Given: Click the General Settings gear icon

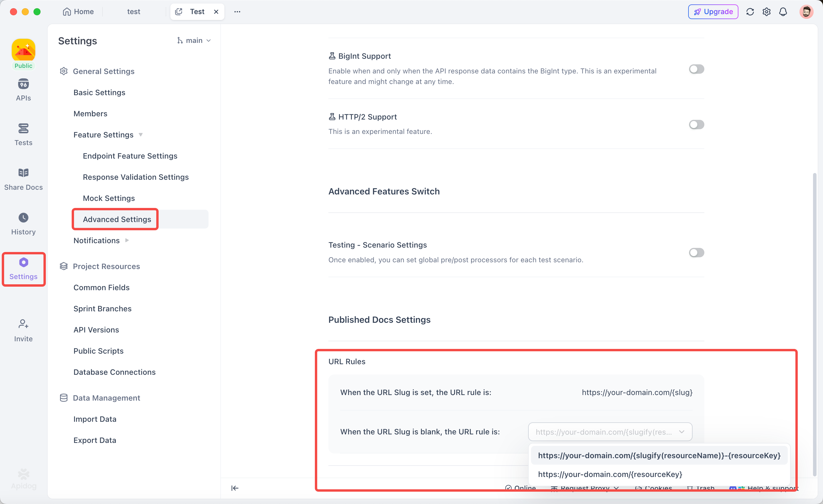Looking at the screenshot, I should pos(63,71).
